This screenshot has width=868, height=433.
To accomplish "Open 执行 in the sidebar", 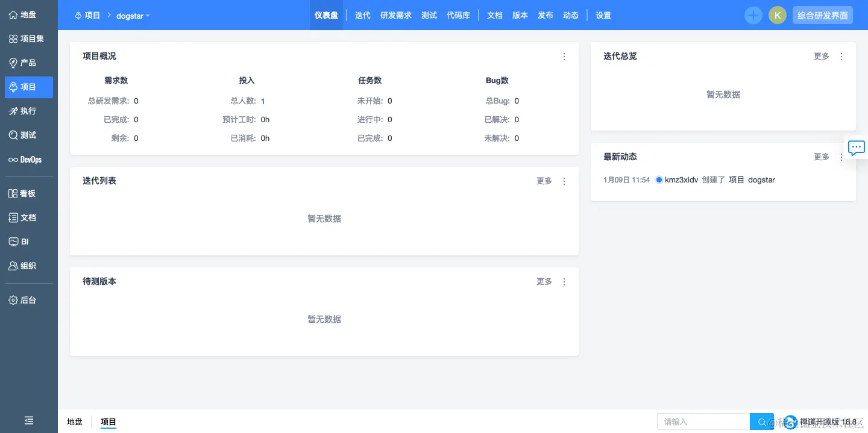I will [x=28, y=111].
